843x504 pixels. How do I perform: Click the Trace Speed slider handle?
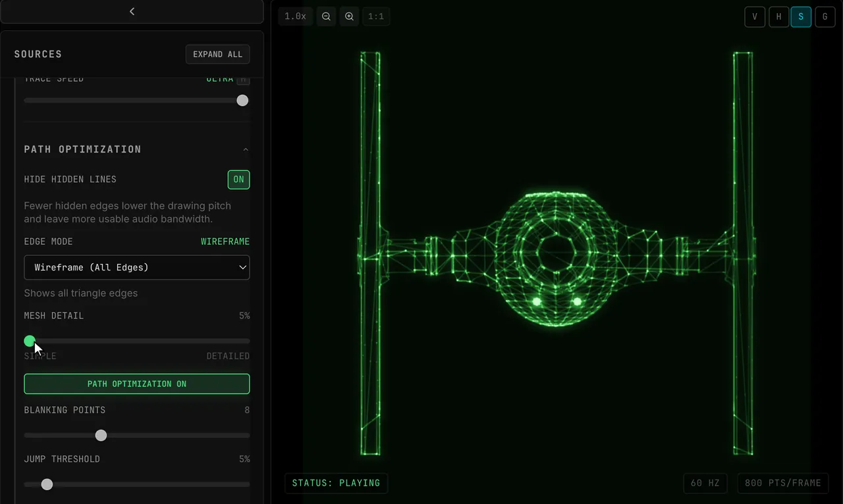tap(242, 100)
